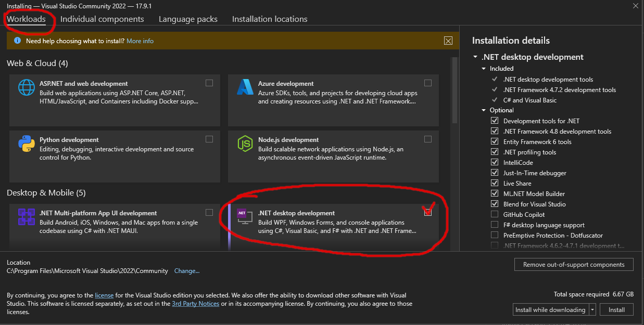Image resolution: width=644 pixels, height=325 pixels.
Task: Uncheck Entity Framework 6 tools
Action: point(495,141)
